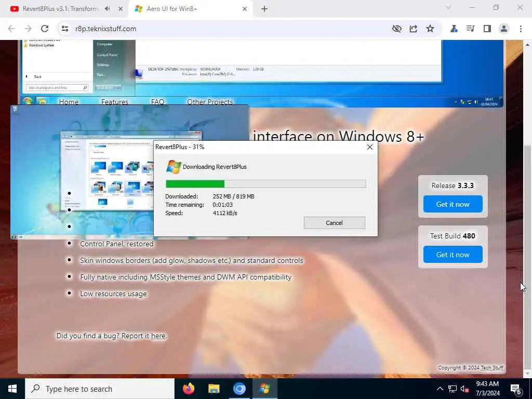The height and width of the screenshot is (399, 532).
Task: Select the Revert8Plus installer taskbar icon
Action: [264, 389]
